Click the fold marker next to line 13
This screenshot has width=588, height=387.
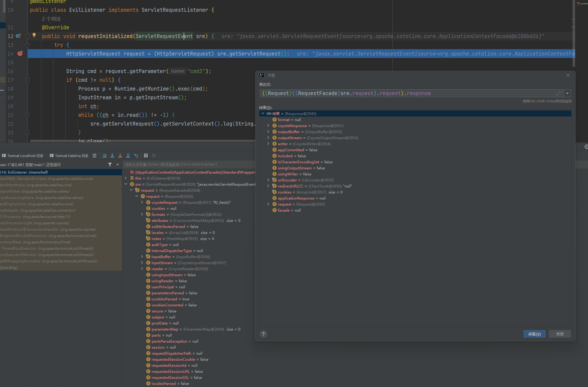click(x=27, y=45)
